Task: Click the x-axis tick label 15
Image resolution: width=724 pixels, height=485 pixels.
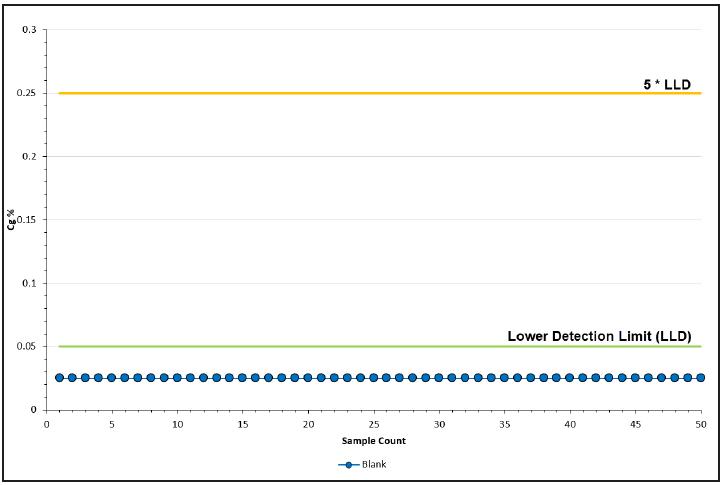Action: click(242, 424)
